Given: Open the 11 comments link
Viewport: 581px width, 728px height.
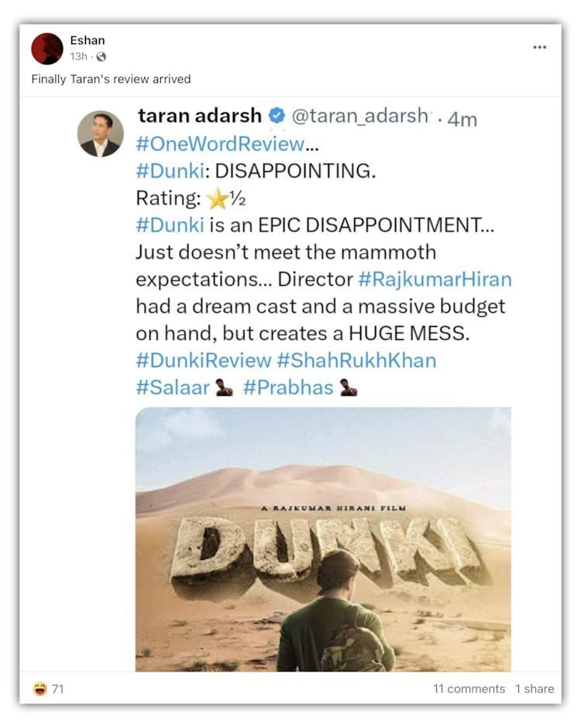Looking at the screenshot, I should point(469,689).
